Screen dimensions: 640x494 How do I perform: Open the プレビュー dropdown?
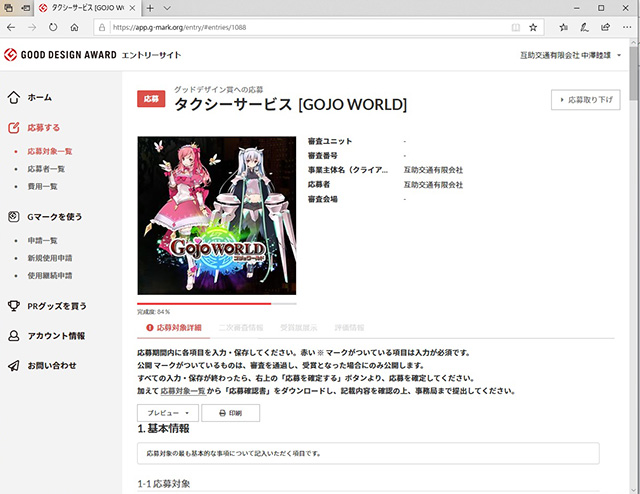(166, 412)
